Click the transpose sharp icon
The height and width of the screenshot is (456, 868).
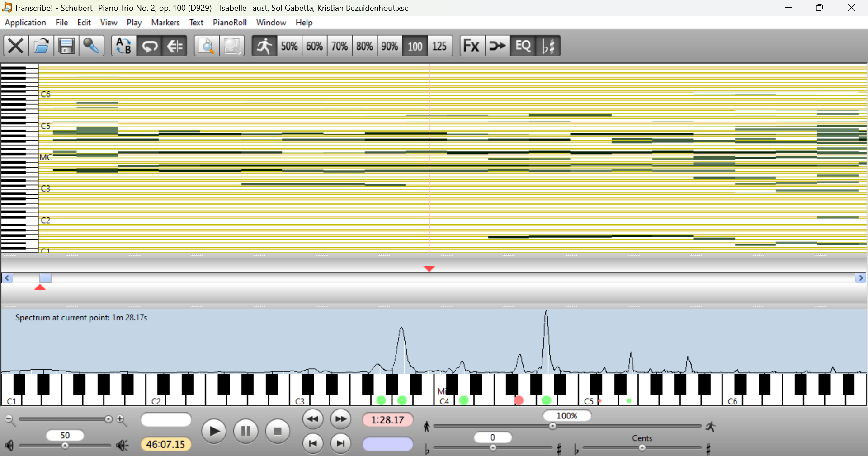[x=559, y=449]
